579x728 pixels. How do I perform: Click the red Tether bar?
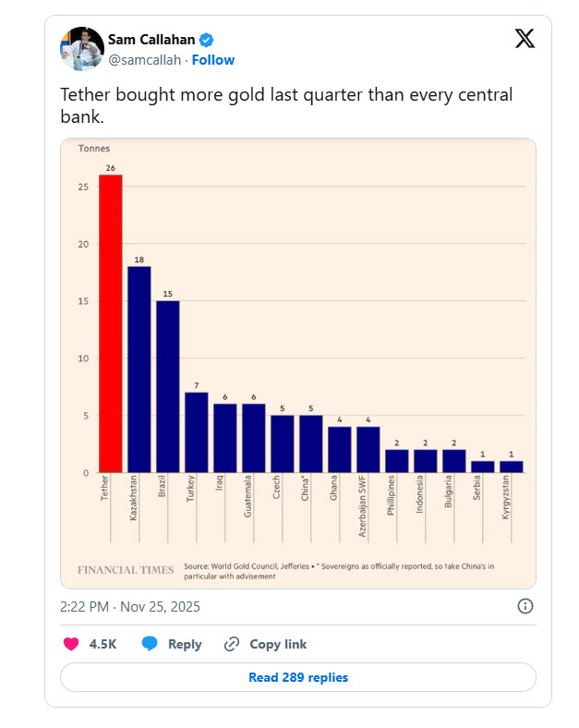110,323
